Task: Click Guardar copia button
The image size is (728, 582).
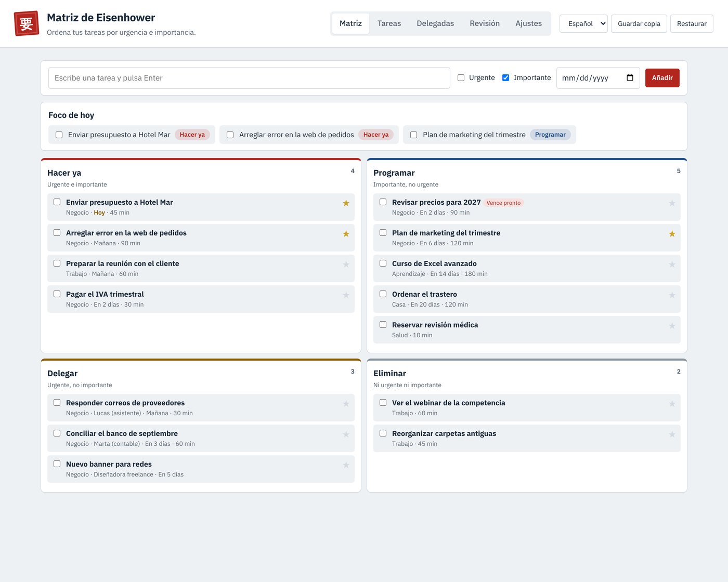Action: [x=639, y=23]
